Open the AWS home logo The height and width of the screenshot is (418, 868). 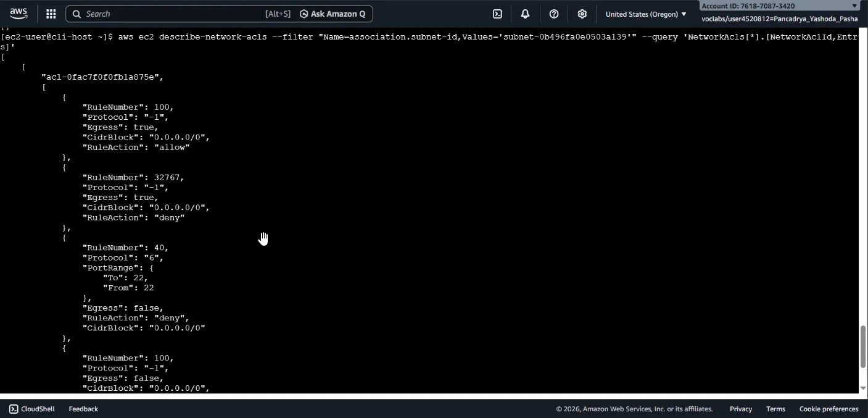(19, 14)
